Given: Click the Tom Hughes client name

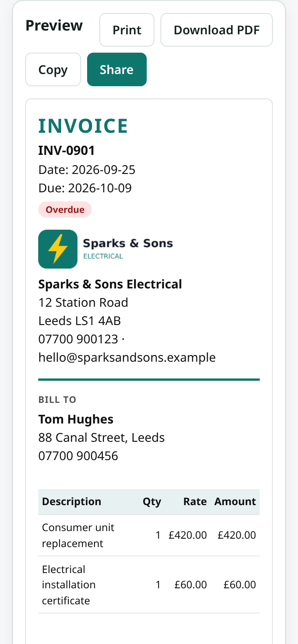Looking at the screenshot, I should (x=76, y=419).
